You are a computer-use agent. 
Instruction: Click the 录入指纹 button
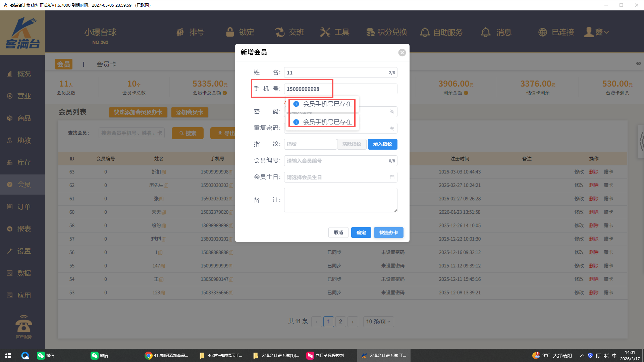pyautogui.click(x=382, y=144)
